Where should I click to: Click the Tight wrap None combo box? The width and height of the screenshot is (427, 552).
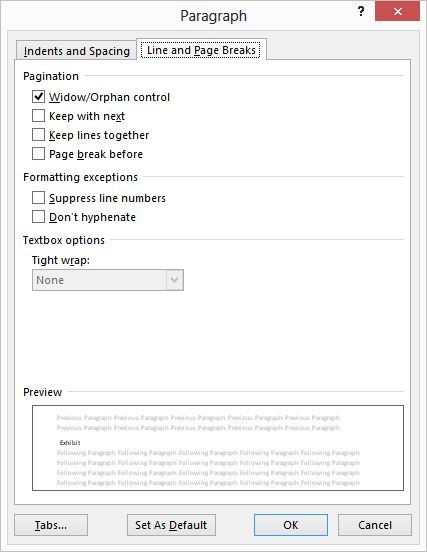coord(108,280)
